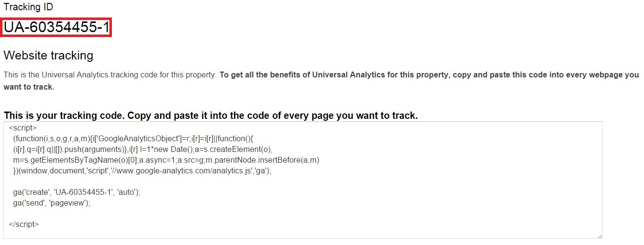Click the Universal Analytics description sentence
The width and height of the screenshot is (644, 245).
pyautogui.click(x=110, y=75)
